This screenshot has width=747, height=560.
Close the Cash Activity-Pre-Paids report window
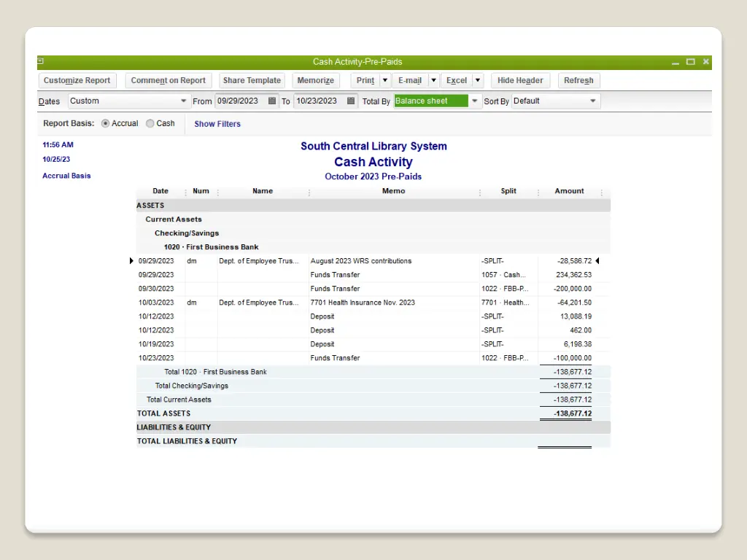click(706, 62)
